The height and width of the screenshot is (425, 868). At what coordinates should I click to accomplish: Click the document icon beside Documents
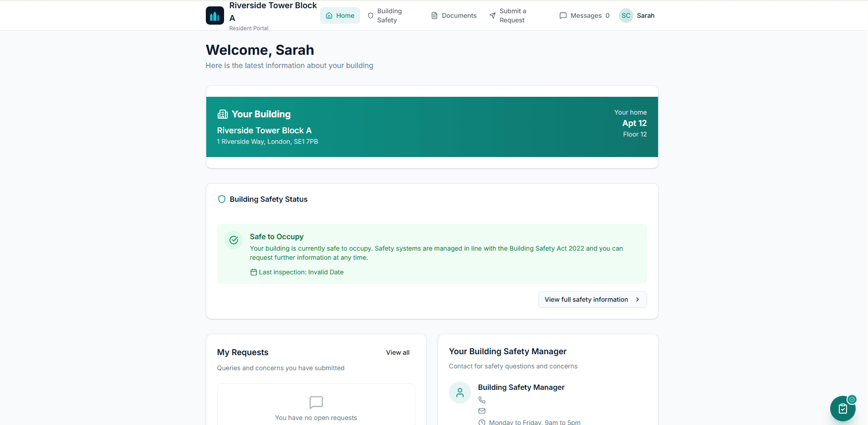[x=434, y=16]
